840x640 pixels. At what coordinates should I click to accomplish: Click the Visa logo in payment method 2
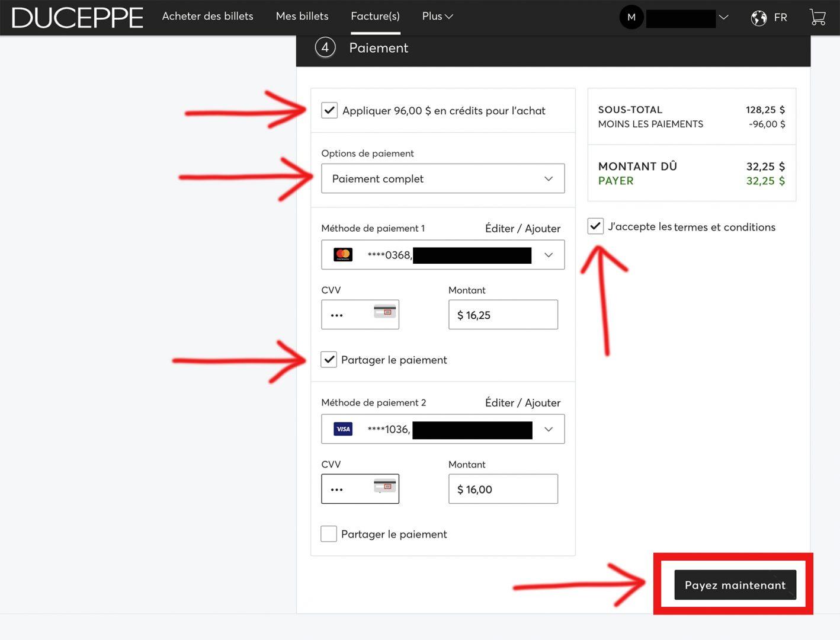pos(343,429)
